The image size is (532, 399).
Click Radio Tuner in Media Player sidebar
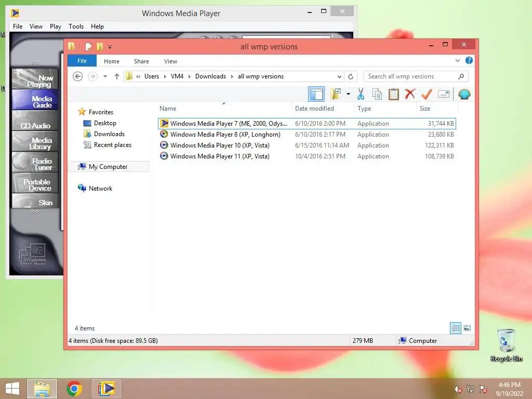click(35, 163)
